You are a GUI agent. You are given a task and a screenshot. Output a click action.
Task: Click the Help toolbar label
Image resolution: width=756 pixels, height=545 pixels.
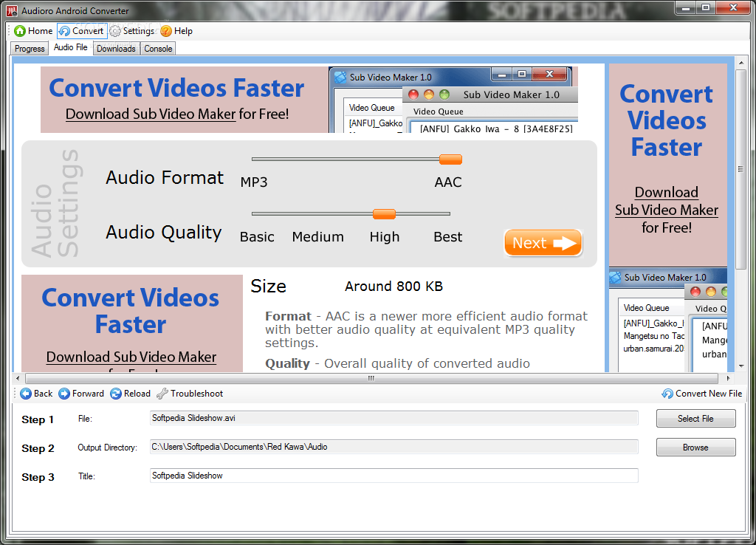[x=183, y=31]
